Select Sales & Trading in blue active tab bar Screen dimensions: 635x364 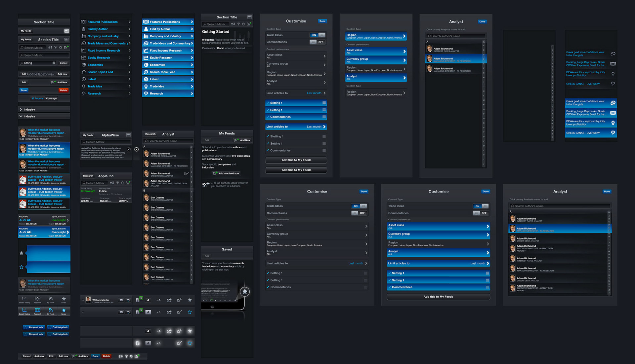(24, 311)
